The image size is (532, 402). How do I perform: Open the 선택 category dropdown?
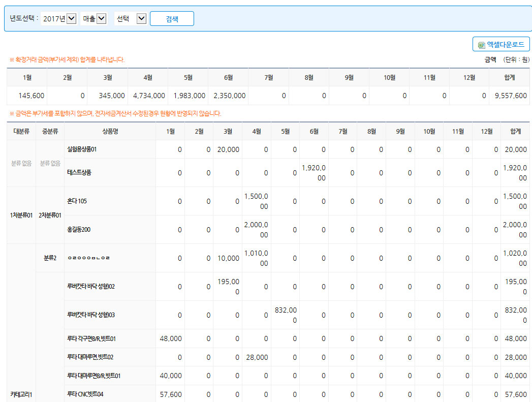point(131,18)
